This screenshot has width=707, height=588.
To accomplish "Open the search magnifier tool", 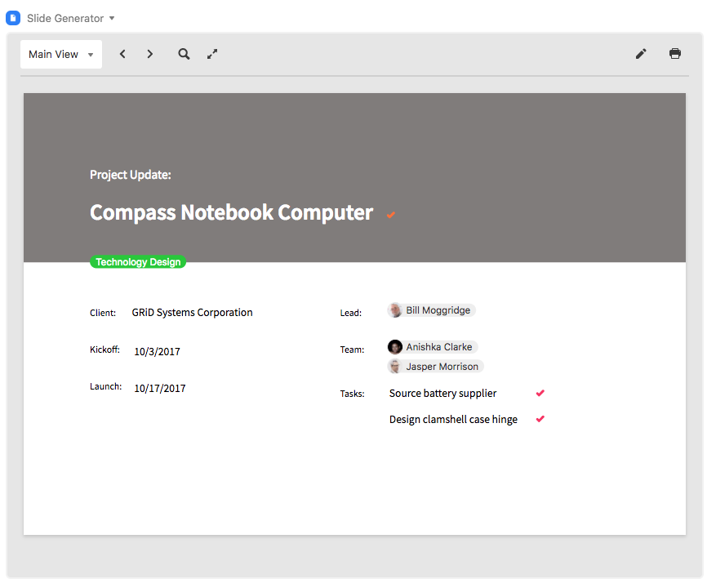I will [x=184, y=54].
